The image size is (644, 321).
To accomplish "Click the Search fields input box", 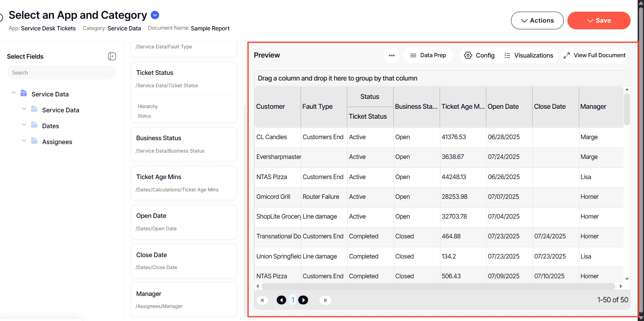I will coord(62,73).
